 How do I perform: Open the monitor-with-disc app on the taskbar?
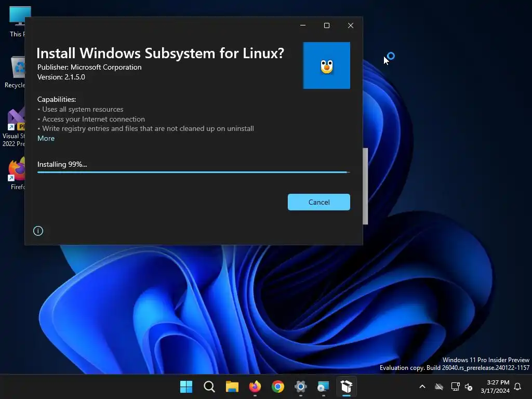(x=323, y=387)
